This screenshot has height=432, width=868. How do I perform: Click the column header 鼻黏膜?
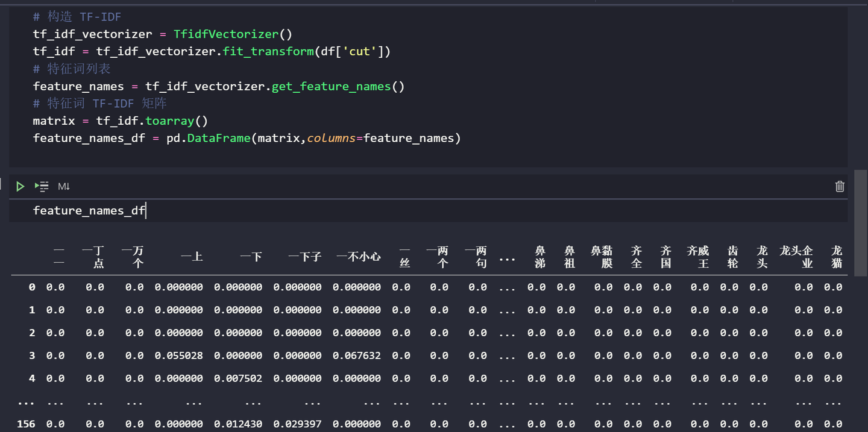pyautogui.click(x=602, y=257)
